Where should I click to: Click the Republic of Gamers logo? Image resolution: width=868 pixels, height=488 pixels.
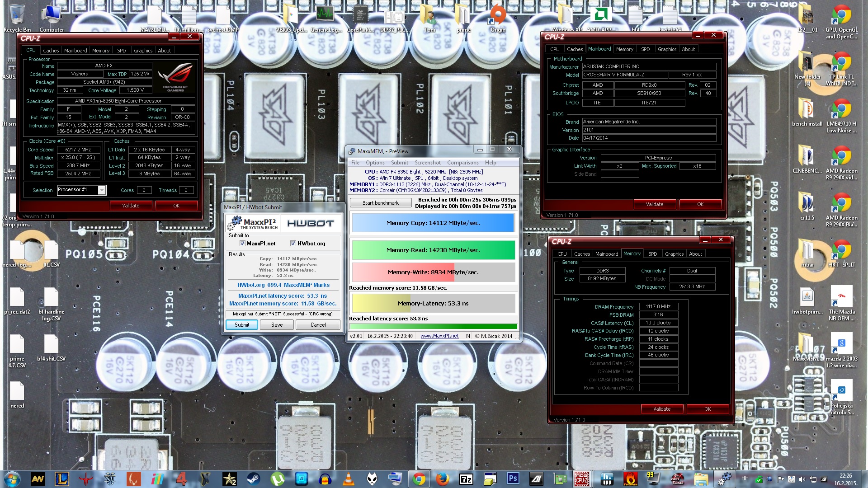click(x=176, y=78)
